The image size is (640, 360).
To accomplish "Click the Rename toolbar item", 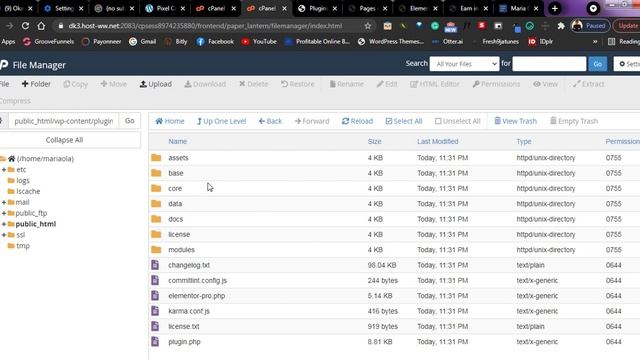I will (x=347, y=84).
